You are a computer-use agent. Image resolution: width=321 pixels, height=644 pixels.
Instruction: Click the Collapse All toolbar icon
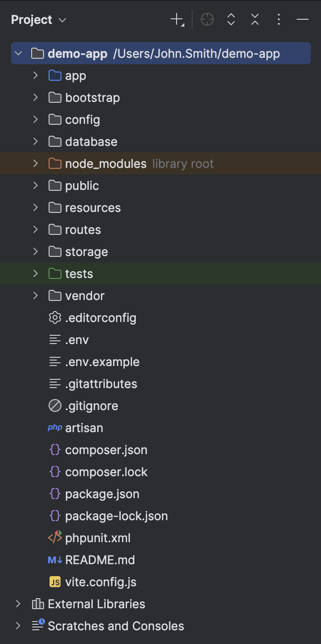coord(255,20)
